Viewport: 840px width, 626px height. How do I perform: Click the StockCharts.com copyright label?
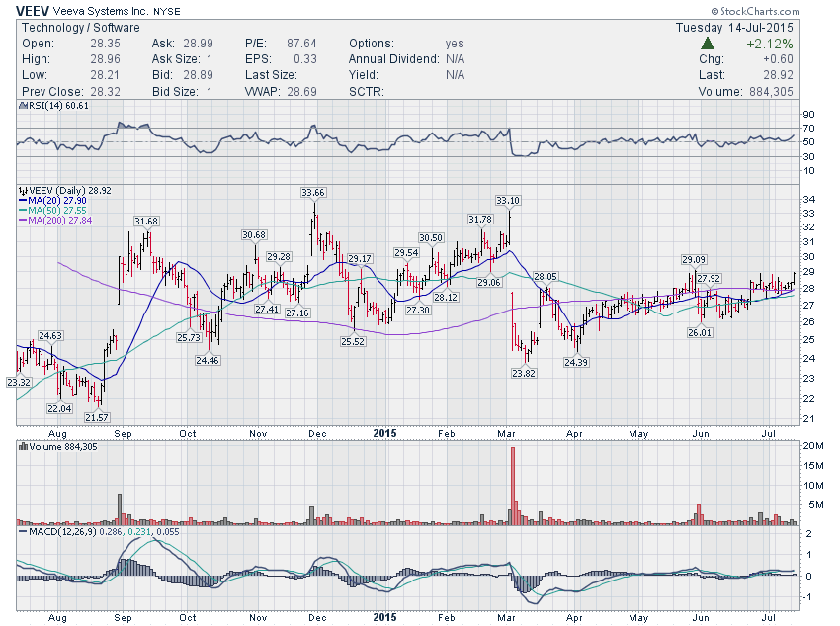(x=755, y=11)
